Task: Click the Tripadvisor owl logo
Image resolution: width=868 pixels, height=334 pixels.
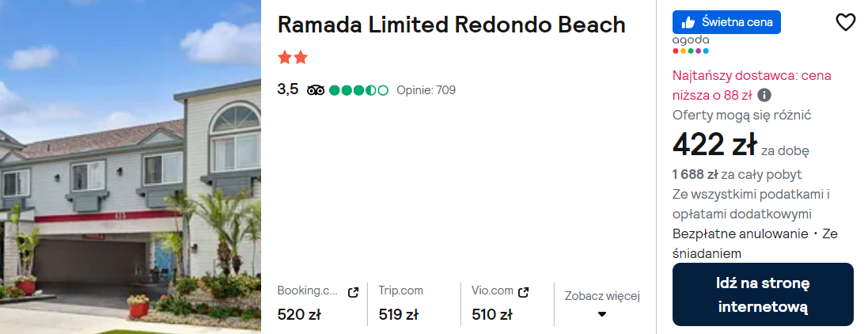Action: (x=316, y=90)
